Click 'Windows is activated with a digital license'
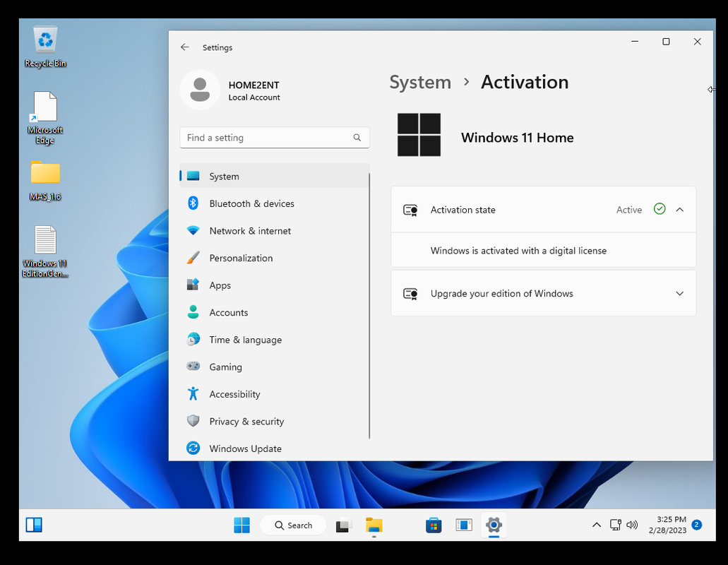This screenshot has width=728, height=565. (x=518, y=251)
